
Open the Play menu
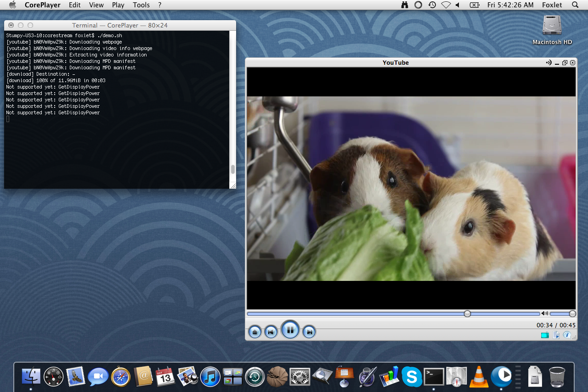click(x=118, y=5)
